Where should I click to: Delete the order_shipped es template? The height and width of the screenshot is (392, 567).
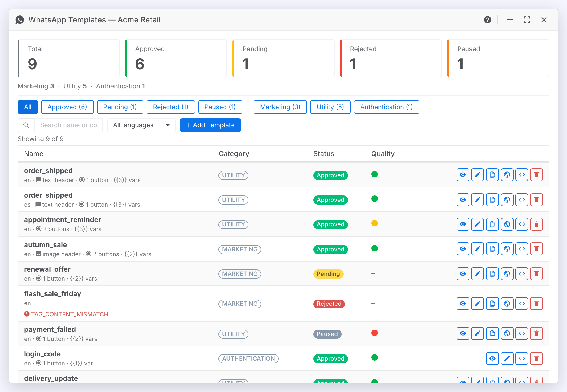[537, 200]
